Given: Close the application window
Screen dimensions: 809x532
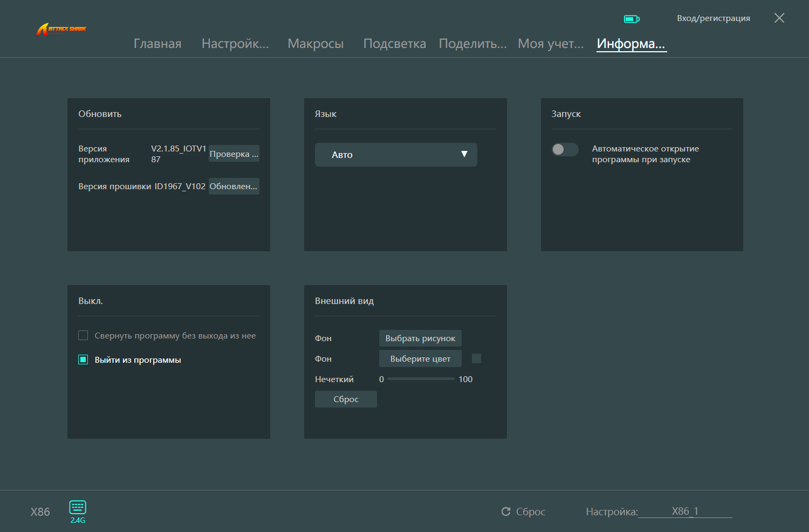Looking at the screenshot, I should coord(779,18).
